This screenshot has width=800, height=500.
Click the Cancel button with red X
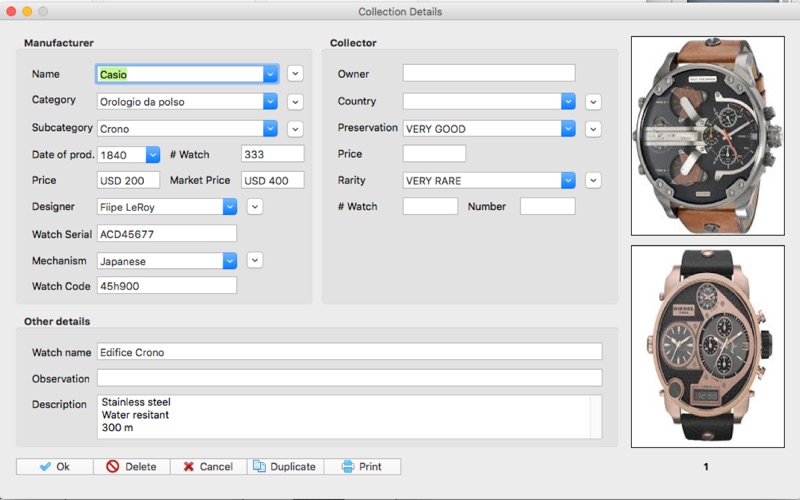[x=208, y=466]
